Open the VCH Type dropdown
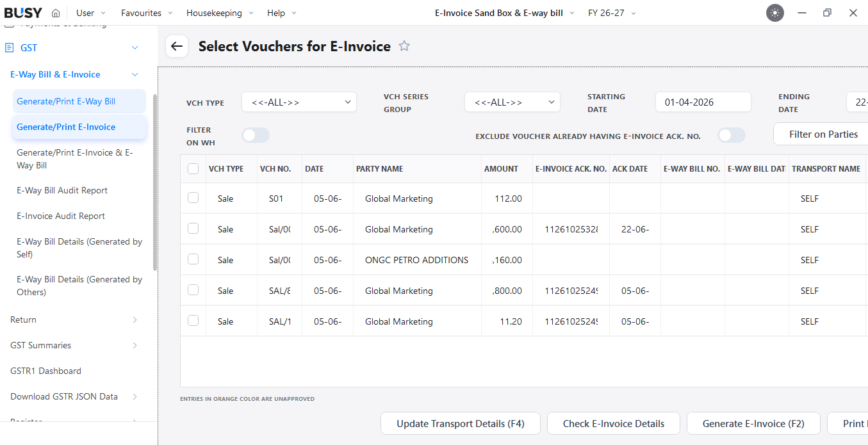The image size is (868, 445). click(299, 102)
